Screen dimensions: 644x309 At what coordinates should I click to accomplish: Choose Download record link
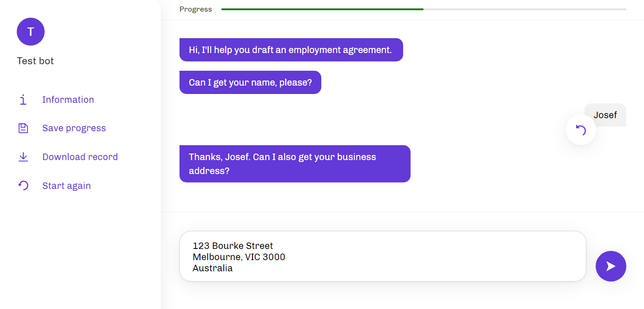tap(80, 157)
